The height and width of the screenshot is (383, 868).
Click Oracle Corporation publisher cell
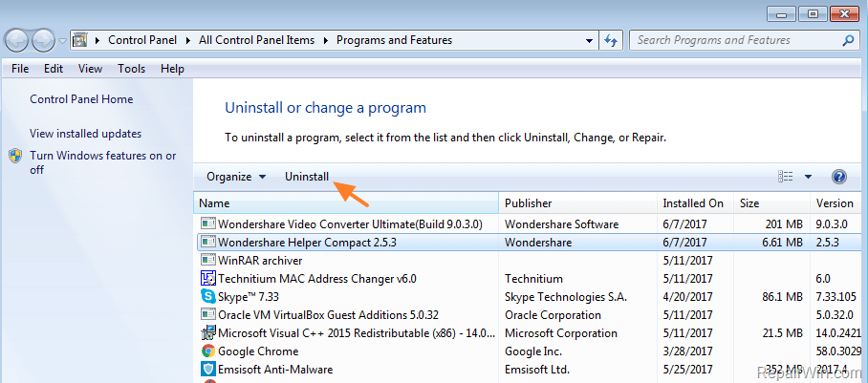pyautogui.click(x=553, y=315)
